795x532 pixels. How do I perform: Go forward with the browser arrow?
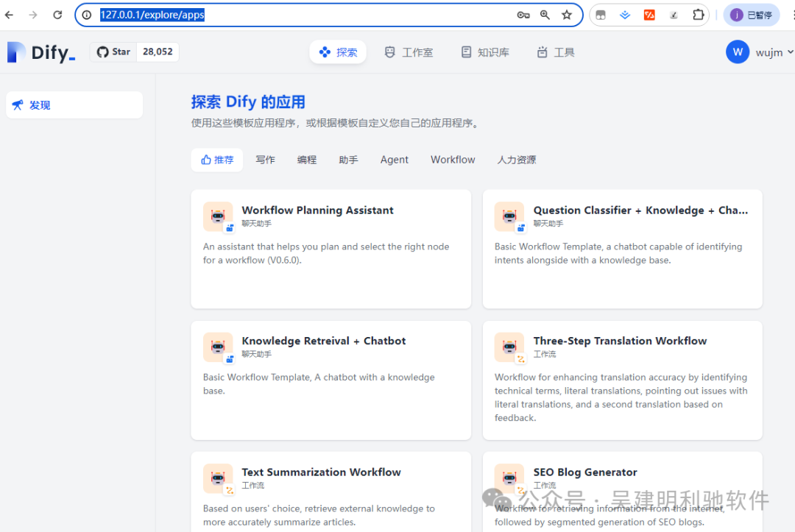33,15
